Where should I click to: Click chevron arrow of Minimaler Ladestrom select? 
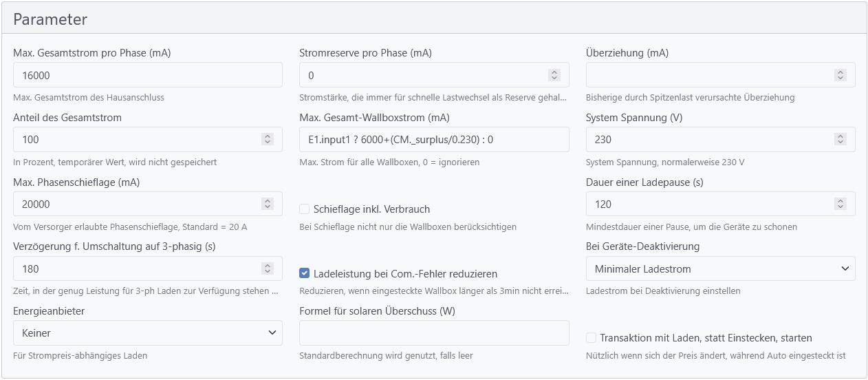[845, 268]
